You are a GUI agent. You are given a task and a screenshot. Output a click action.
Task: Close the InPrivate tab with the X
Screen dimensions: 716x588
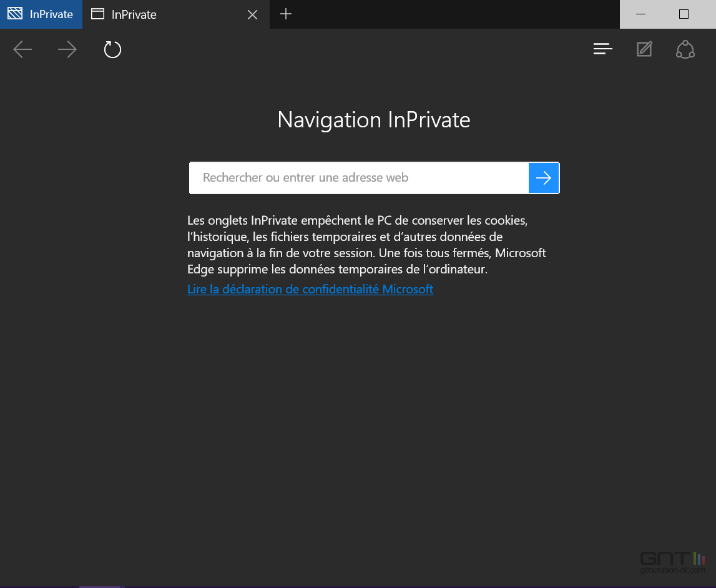click(253, 14)
